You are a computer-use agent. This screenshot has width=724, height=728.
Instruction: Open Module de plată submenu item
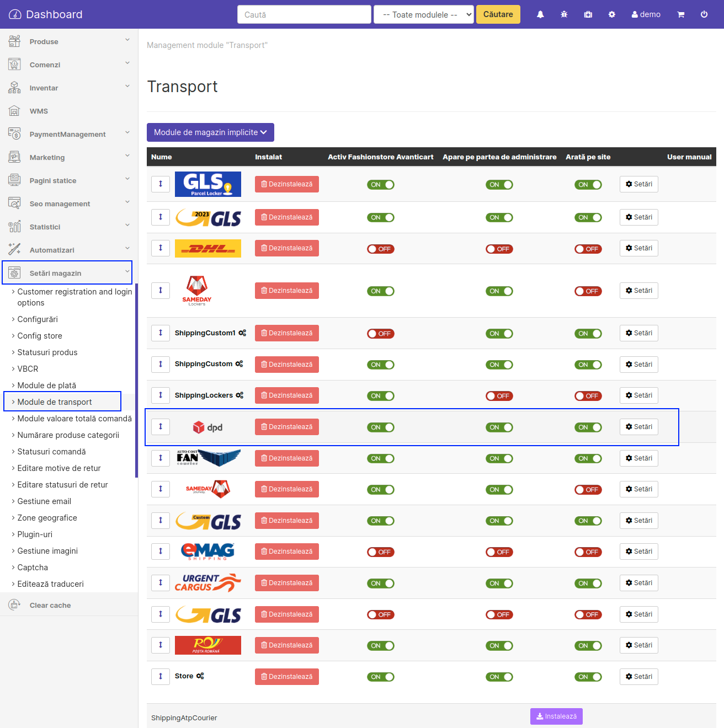(x=47, y=386)
